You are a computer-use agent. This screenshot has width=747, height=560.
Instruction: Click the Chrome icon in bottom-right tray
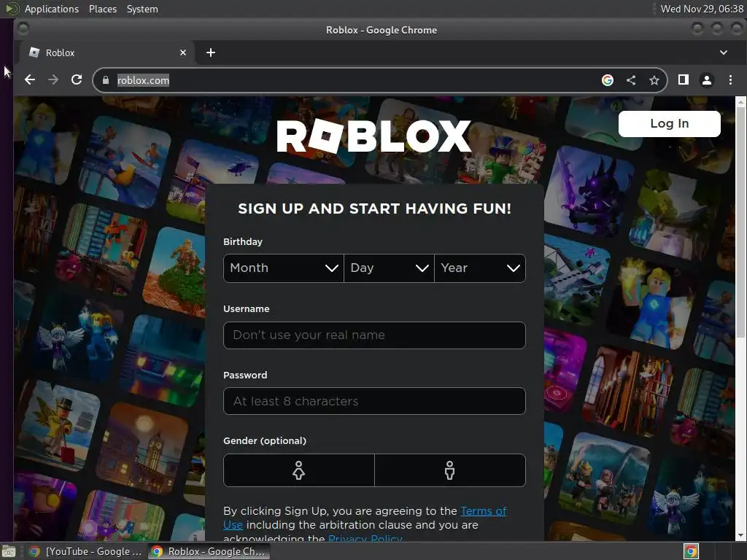(691, 551)
